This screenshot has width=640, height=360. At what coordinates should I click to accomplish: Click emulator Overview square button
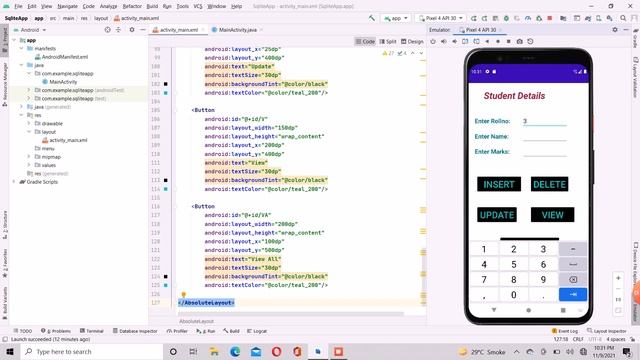(x=508, y=41)
